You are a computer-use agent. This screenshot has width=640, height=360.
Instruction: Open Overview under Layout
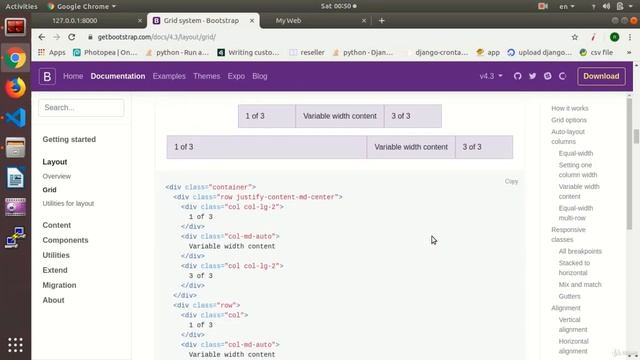(x=57, y=176)
